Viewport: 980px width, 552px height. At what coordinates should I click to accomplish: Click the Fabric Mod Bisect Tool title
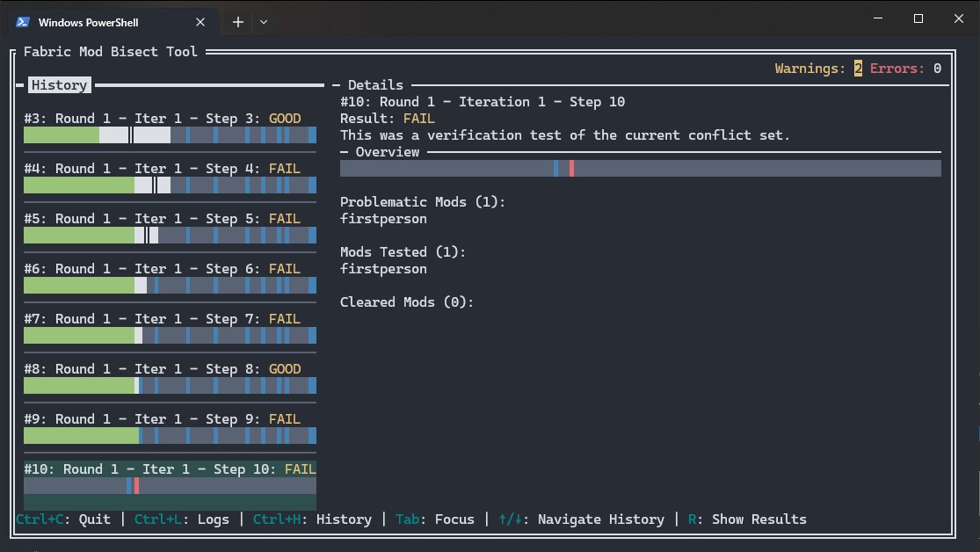pyautogui.click(x=111, y=52)
